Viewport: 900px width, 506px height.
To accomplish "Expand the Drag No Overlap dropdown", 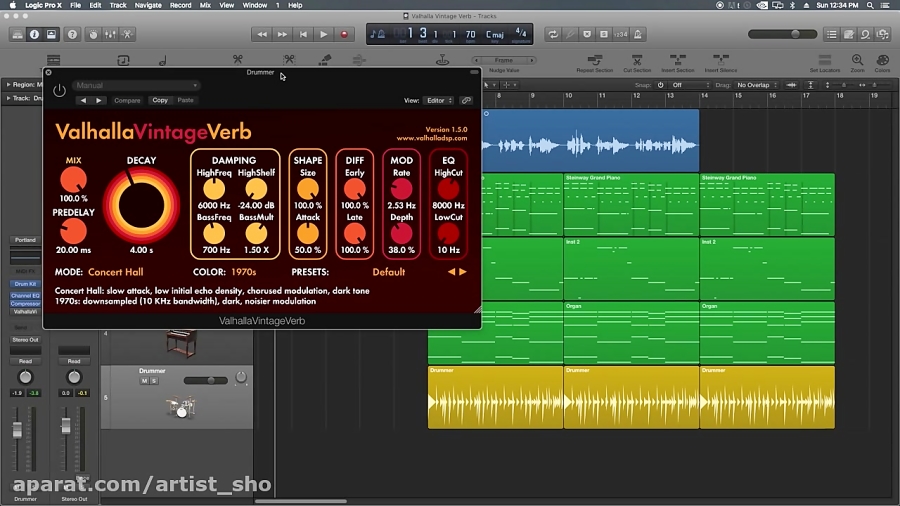I will (x=757, y=85).
